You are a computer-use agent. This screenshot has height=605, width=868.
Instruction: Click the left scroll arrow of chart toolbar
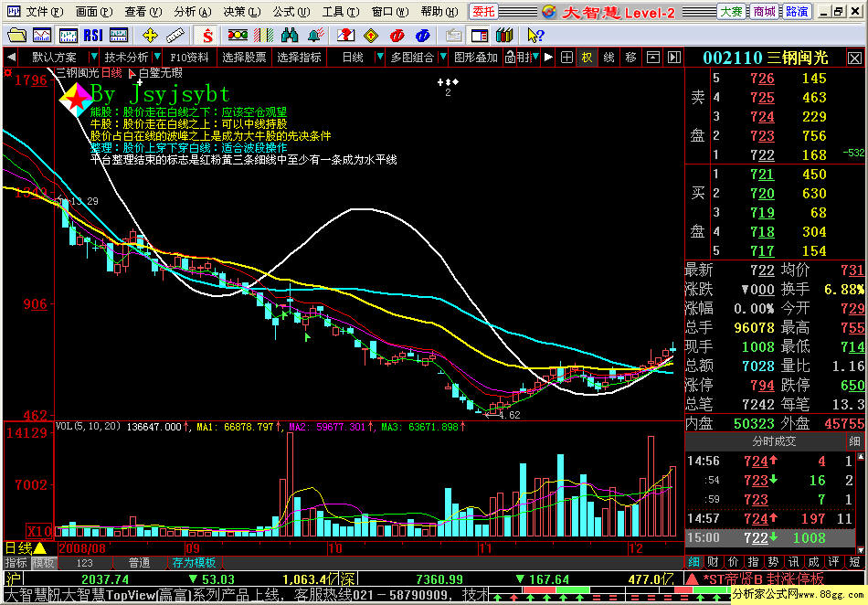[11, 57]
